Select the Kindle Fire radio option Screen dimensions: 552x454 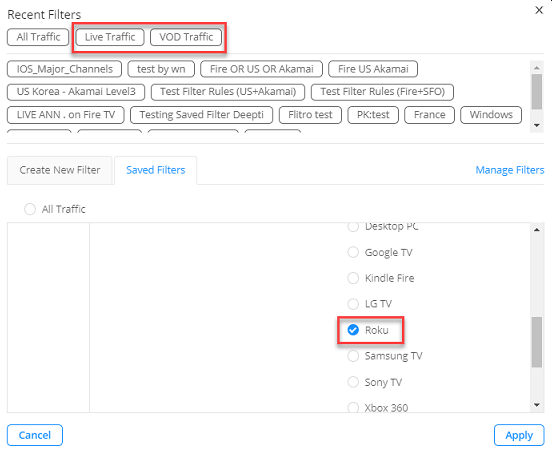[x=353, y=278]
